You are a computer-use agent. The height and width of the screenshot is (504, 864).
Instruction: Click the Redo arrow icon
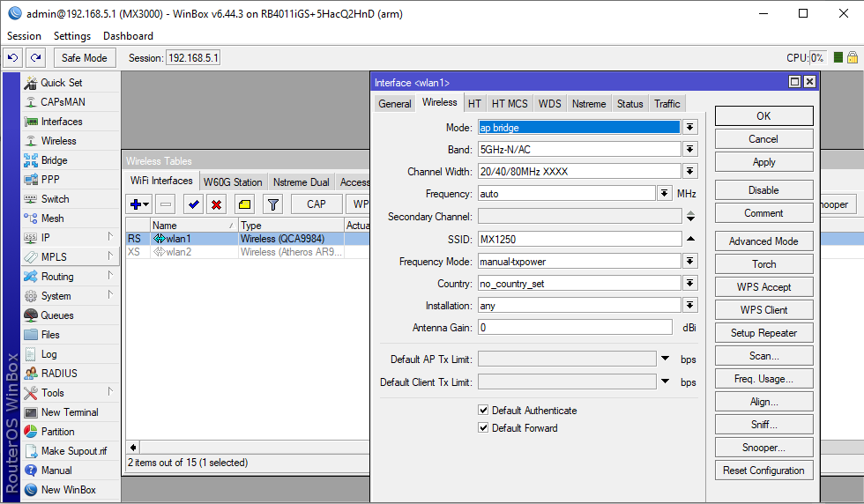point(36,58)
